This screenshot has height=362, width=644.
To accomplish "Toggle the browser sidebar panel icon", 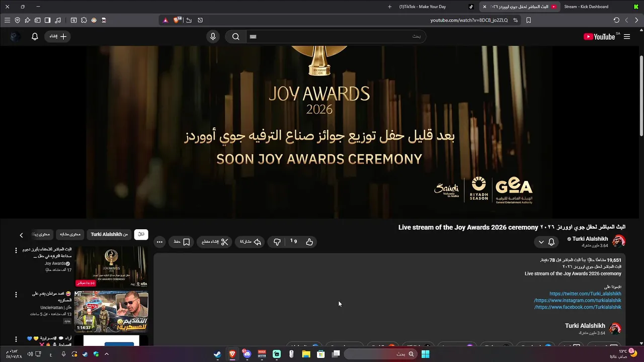I will point(47,20).
